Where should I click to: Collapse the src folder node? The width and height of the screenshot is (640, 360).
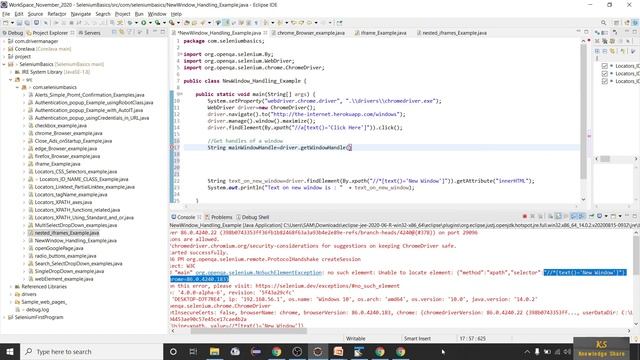(11, 80)
